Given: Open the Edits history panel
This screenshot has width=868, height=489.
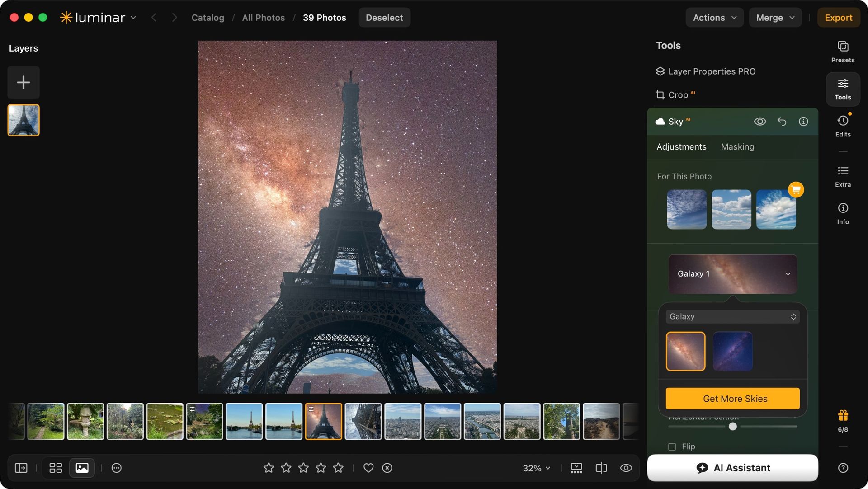Looking at the screenshot, I should pos(843,126).
